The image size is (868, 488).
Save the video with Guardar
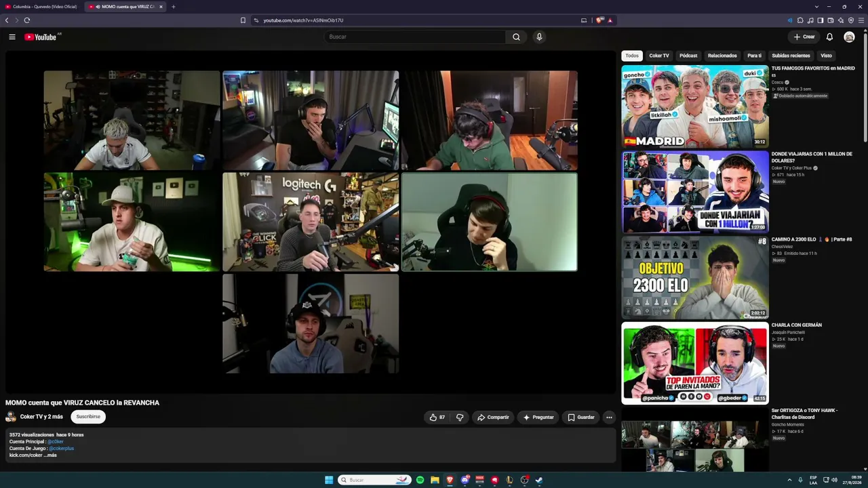click(581, 418)
